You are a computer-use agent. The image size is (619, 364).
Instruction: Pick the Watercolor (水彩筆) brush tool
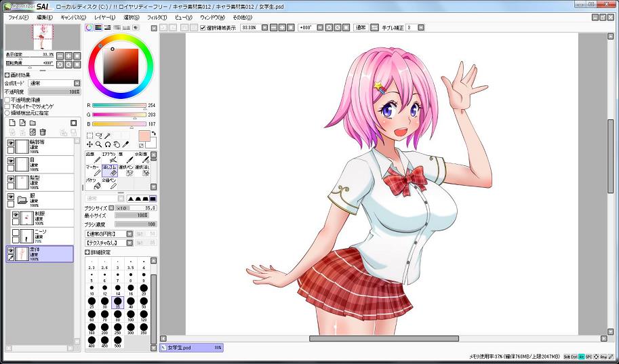point(142,157)
